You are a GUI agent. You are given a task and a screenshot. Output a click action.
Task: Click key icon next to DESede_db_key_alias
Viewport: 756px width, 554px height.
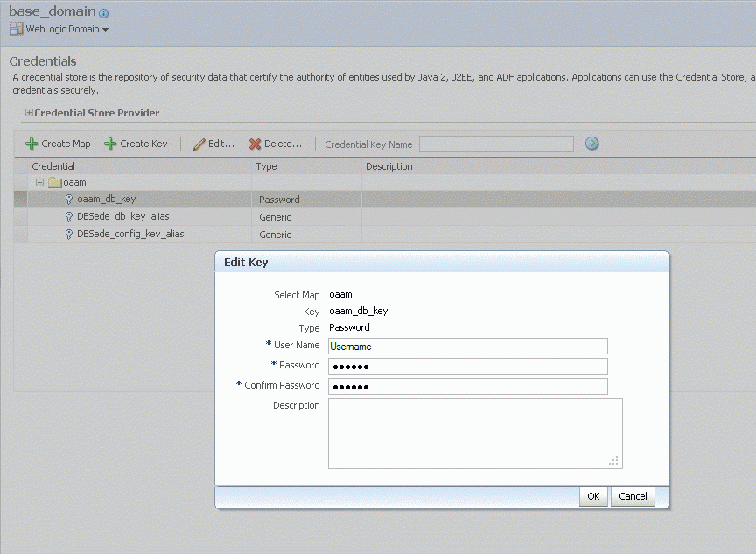tap(69, 216)
